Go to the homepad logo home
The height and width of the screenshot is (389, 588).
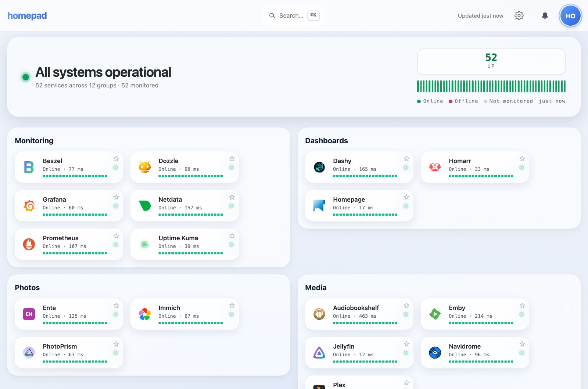27,15
